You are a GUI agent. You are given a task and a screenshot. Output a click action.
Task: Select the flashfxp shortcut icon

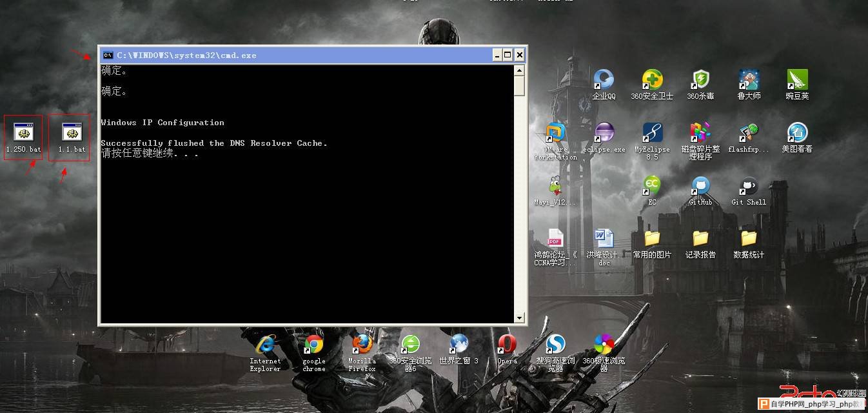point(749,133)
